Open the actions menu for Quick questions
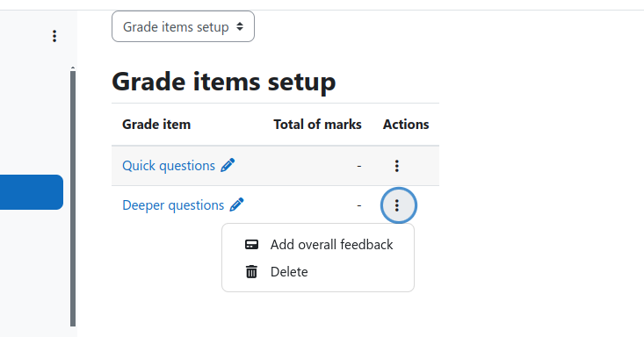Image resolution: width=644 pixels, height=337 pixels. [397, 165]
